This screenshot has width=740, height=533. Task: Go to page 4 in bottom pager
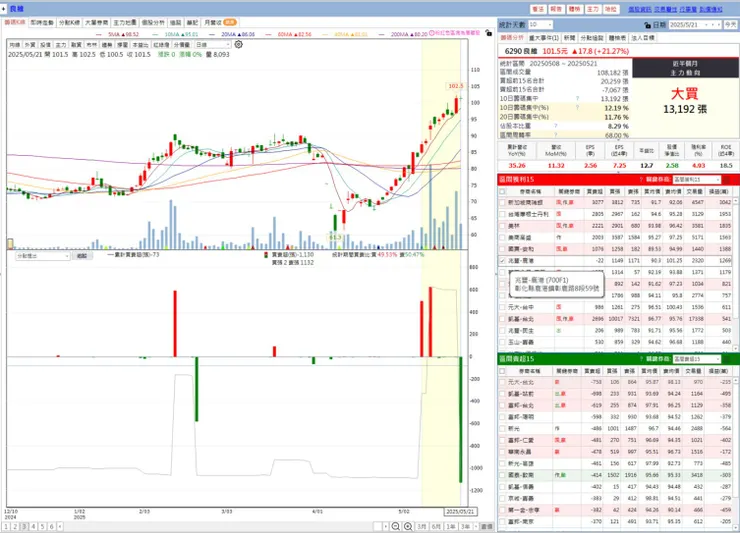(x=33, y=526)
